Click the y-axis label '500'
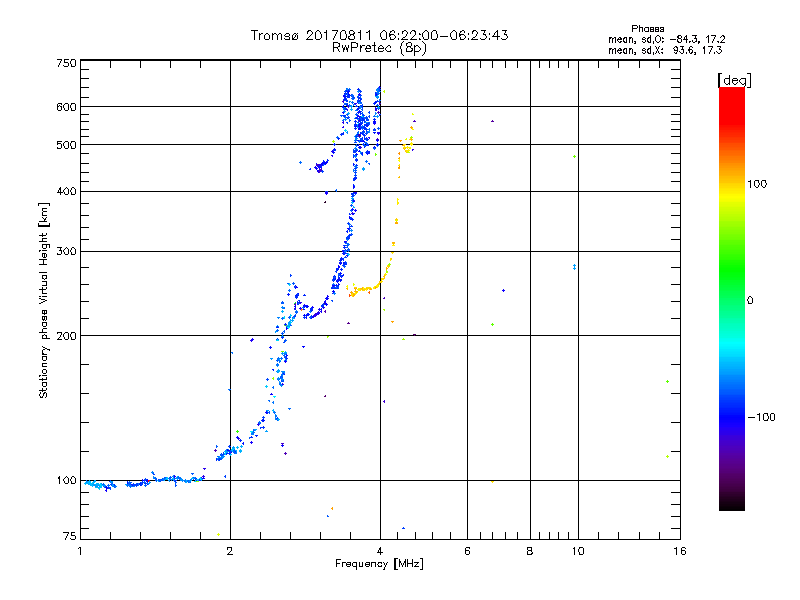800x600 pixels. (x=66, y=145)
